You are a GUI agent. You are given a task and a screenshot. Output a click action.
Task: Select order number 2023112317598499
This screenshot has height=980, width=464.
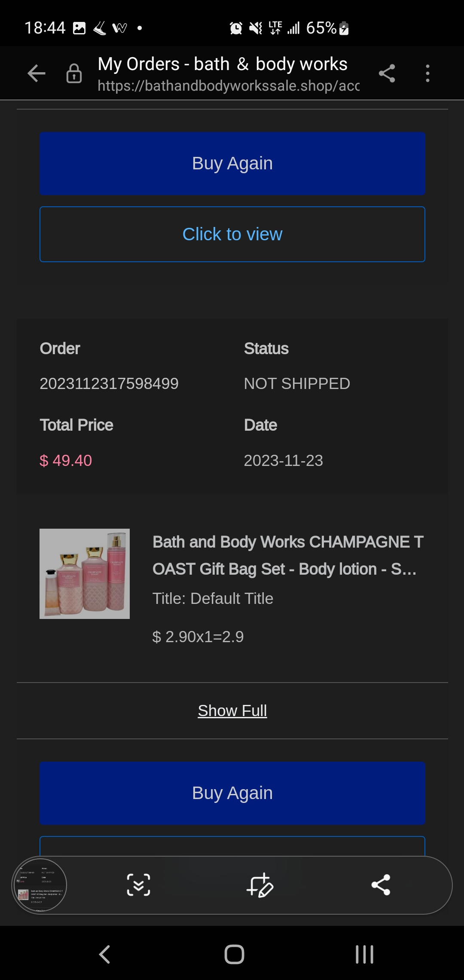(x=109, y=384)
